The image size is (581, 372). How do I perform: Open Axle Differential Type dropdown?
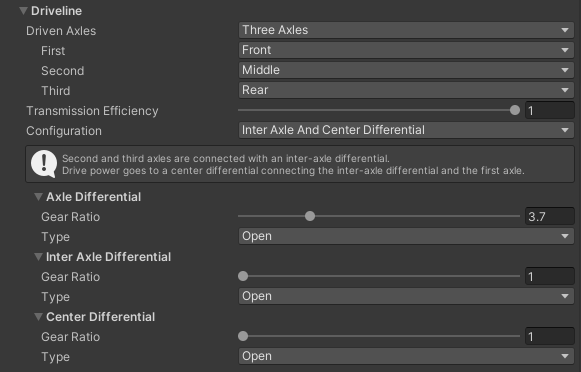[406, 236]
